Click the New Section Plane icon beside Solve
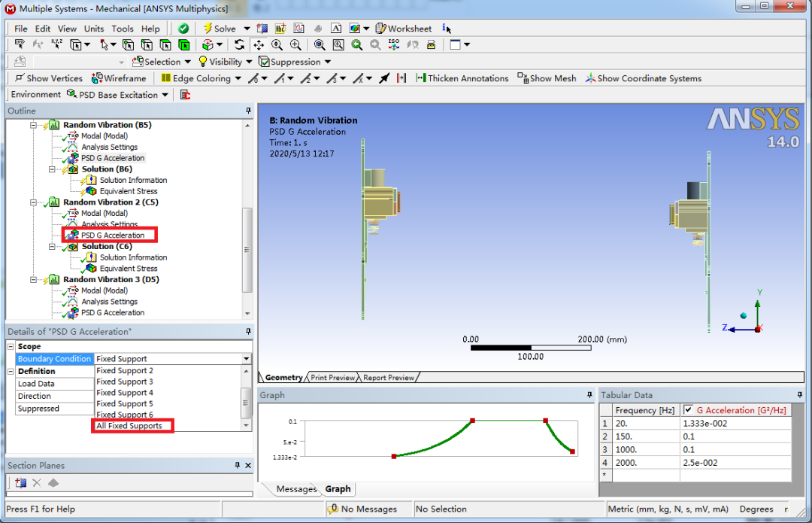Image resolution: width=812 pixels, height=523 pixels. tap(262, 29)
